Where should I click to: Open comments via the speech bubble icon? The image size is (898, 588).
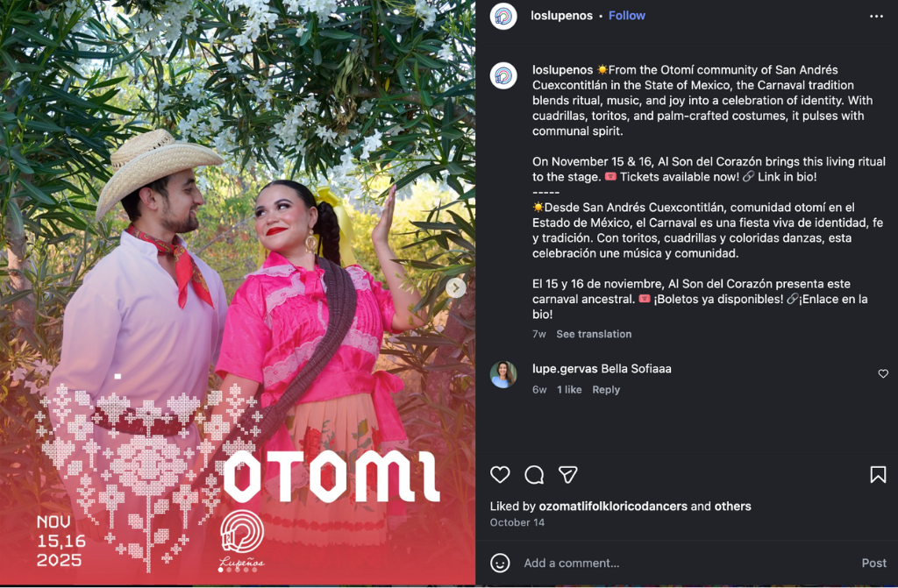coord(534,475)
